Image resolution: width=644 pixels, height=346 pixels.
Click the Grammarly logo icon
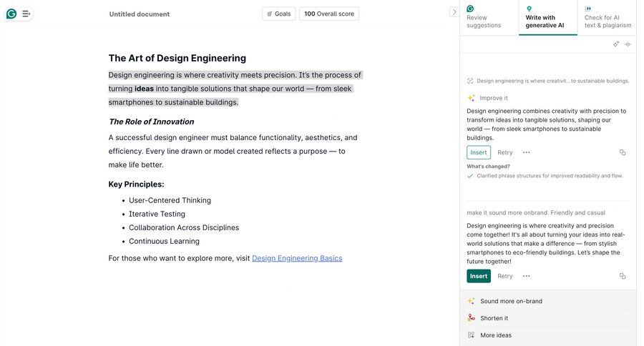(11, 14)
